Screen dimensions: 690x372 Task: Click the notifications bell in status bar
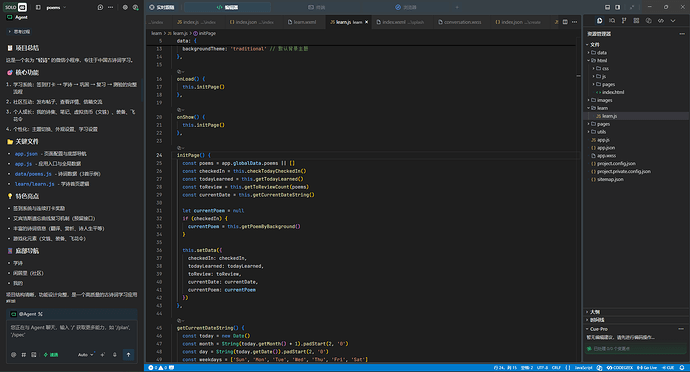coord(682,368)
